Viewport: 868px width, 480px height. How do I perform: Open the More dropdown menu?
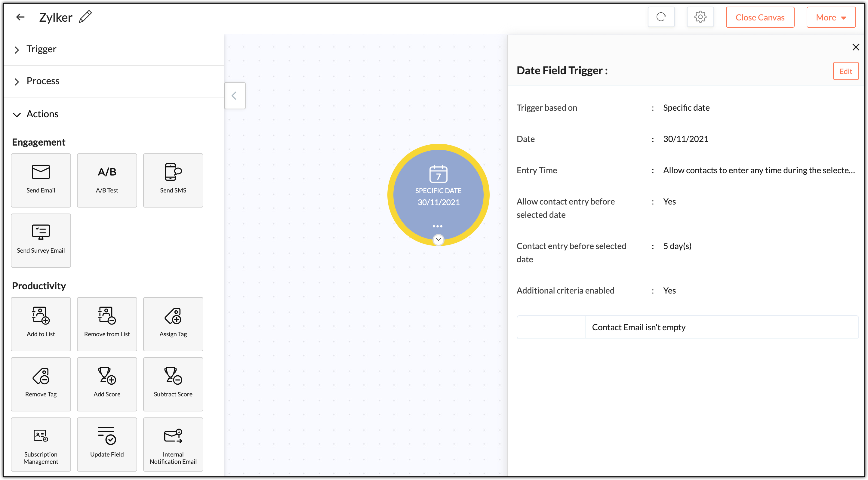[x=831, y=17]
